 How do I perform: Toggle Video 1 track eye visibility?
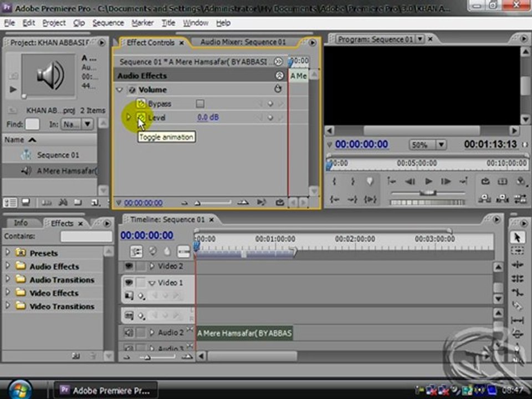click(x=129, y=282)
